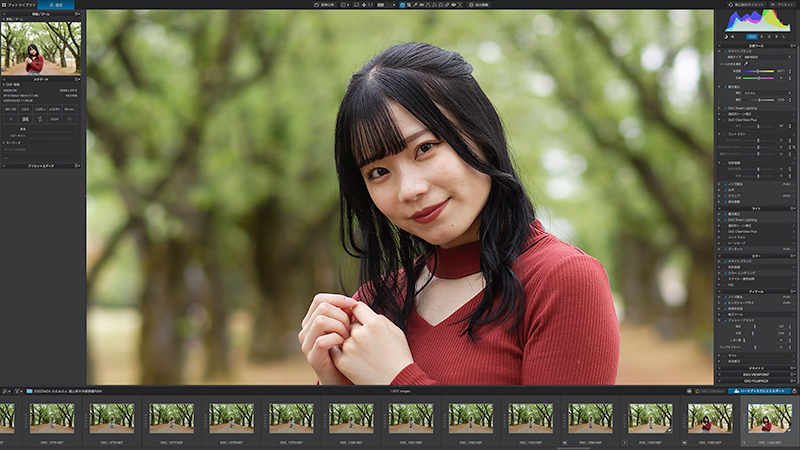Show highlight clipping with the sun icon
Image resolution: width=800 pixels, height=450 pixels.
coord(733,37)
